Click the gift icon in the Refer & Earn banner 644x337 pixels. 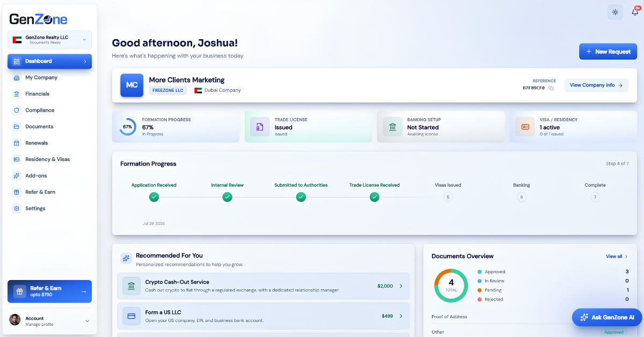[x=20, y=291]
